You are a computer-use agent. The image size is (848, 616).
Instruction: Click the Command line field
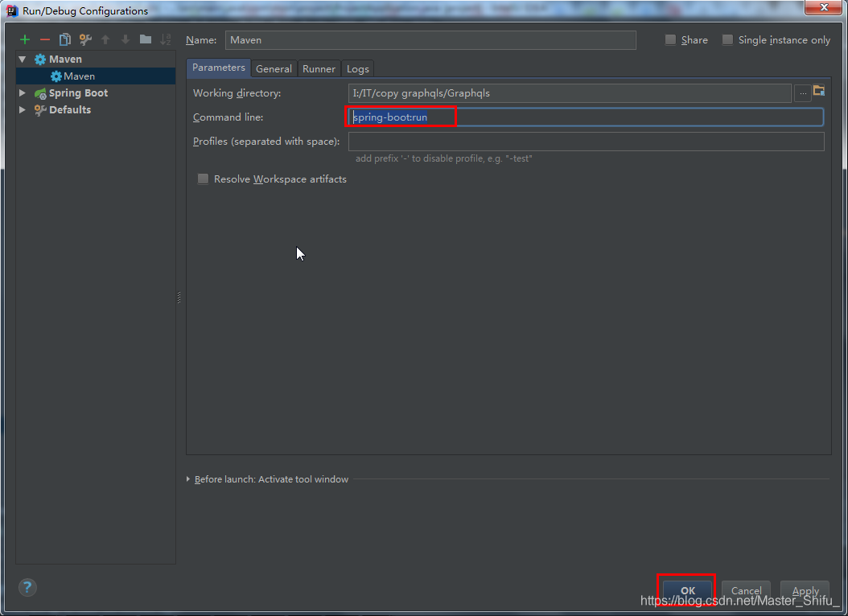[x=587, y=117]
